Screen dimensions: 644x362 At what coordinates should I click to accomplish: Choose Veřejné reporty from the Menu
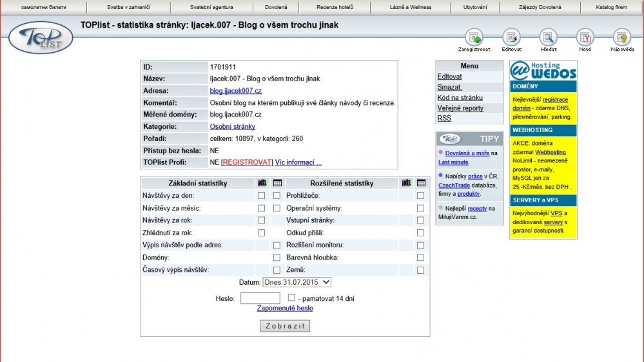point(460,108)
